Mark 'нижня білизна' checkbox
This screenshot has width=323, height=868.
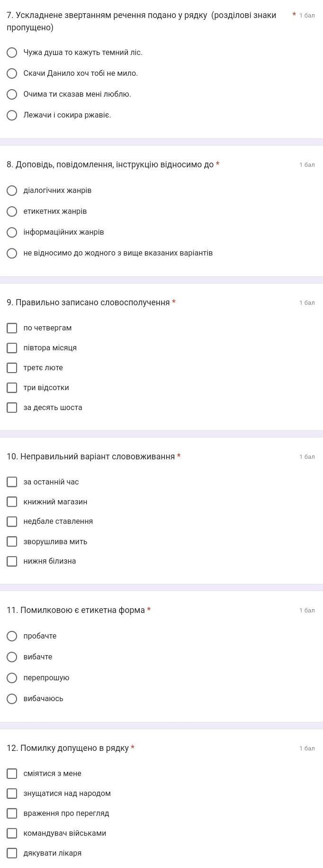pyautogui.click(x=12, y=561)
